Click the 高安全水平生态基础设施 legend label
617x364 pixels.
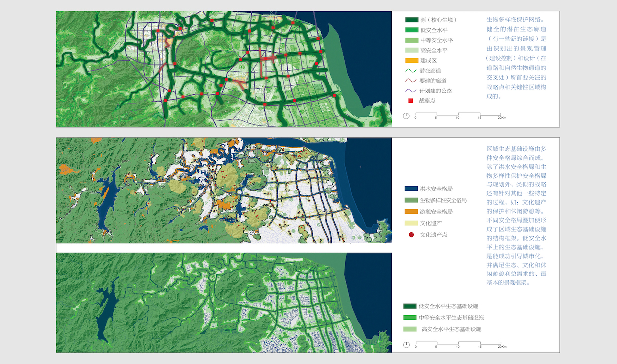[x=451, y=329]
